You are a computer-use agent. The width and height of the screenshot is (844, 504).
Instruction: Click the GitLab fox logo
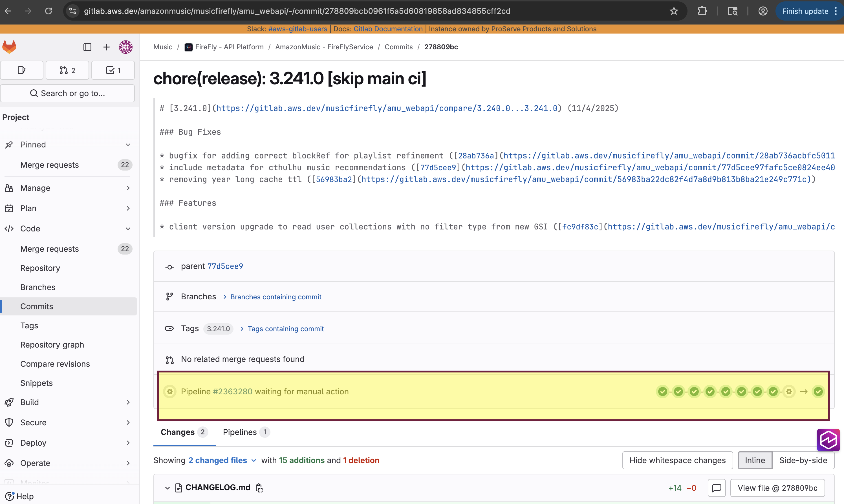9,47
